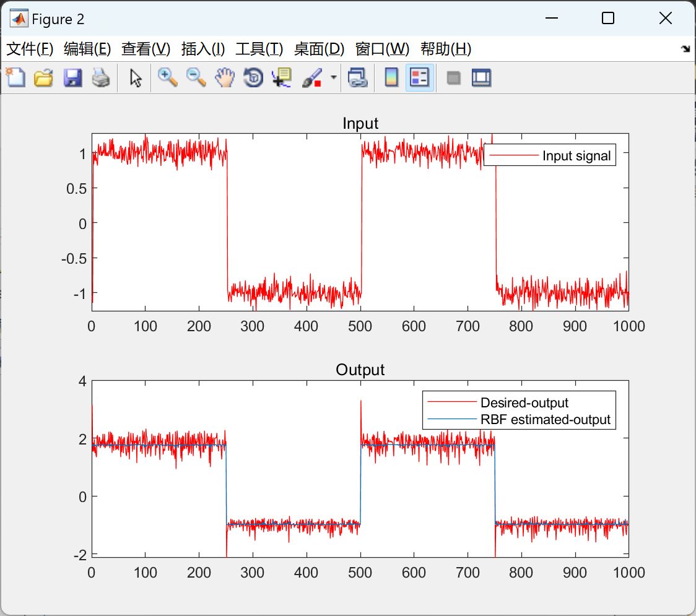696x616 pixels.
Task: Click the Link Plot icon
Action: 357,77
